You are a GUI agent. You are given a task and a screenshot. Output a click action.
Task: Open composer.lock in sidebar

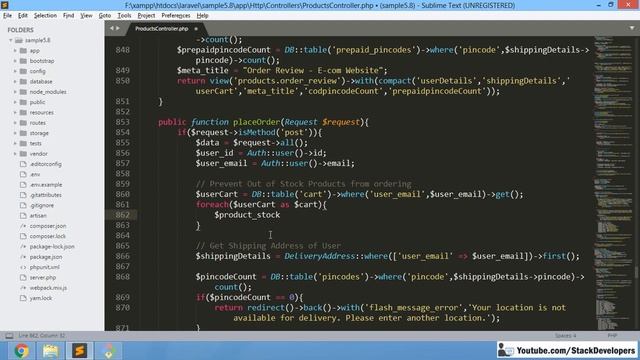coord(47,236)
